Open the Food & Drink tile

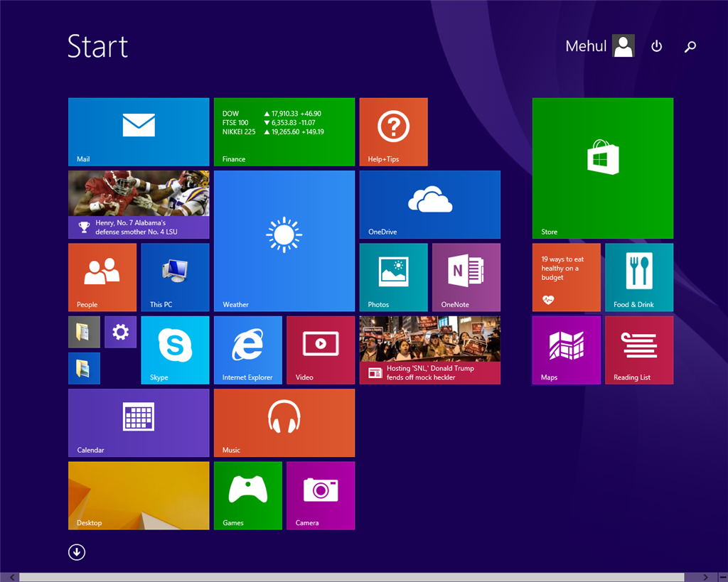(x=639, y=278)
